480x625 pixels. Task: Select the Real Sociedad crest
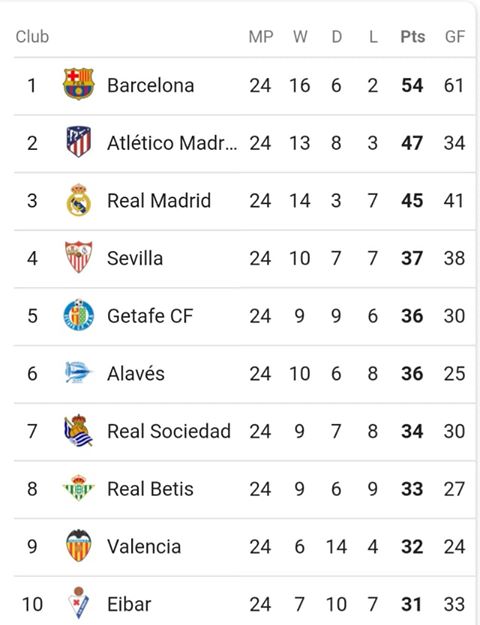click(x=79, y=430)
